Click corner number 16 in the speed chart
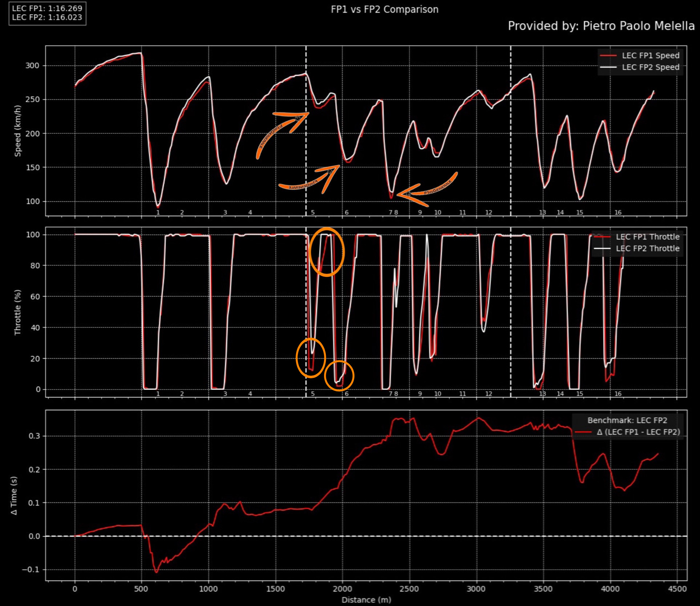This screenshot has height=606, width=700. point(618,212)
